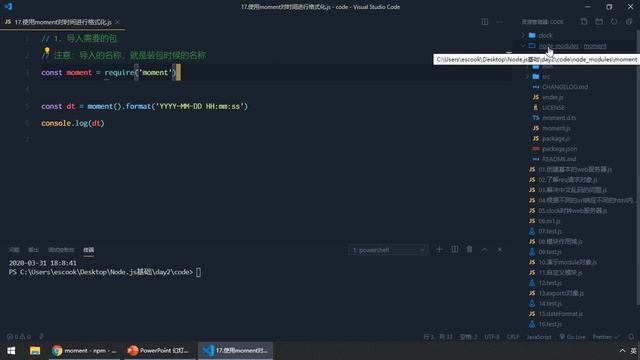The height and width of the screenshot is (360, 640).
Task: Click the CRLF line ending status item
Action: pos(513,337)
